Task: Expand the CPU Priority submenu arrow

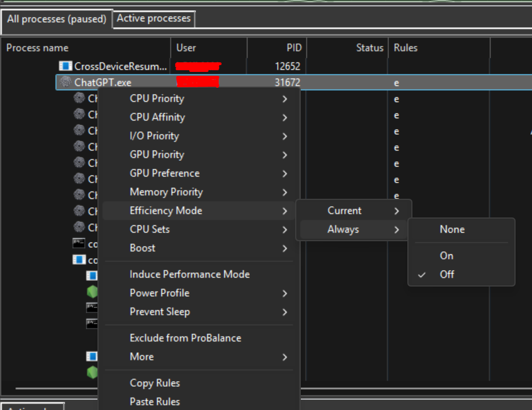Action: pyautogui.click(x=284, y=99)
